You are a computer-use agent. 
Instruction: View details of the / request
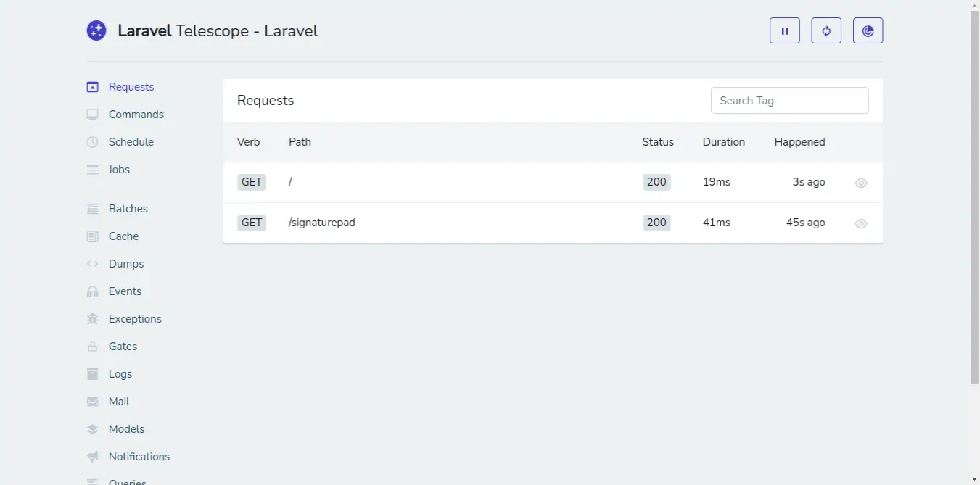pyautogui.click(x=861, y=183)
